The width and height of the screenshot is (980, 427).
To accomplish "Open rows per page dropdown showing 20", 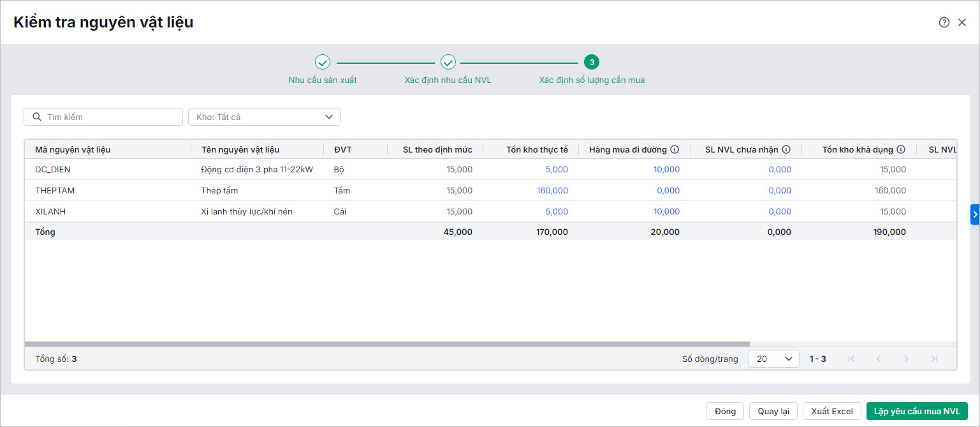I will (x=773, y=359).
